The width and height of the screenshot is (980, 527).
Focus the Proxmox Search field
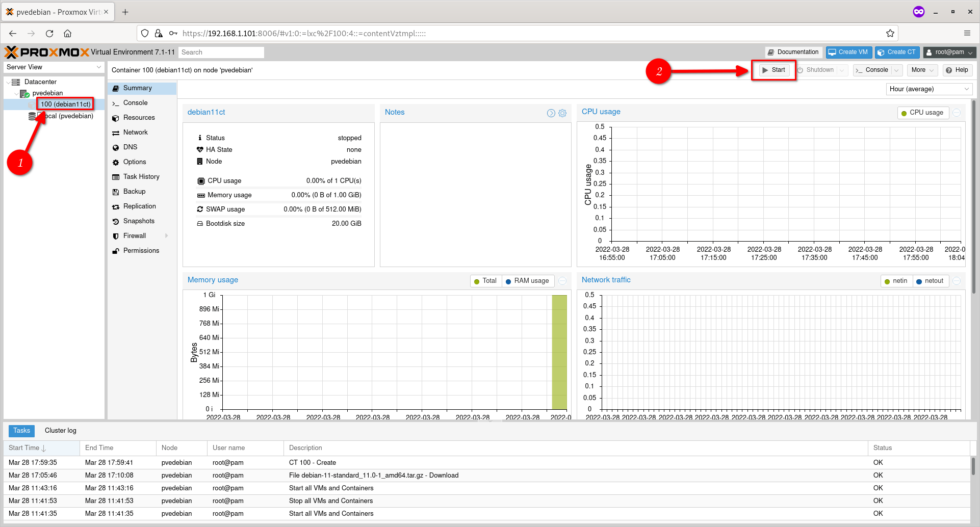click(221, 52)
